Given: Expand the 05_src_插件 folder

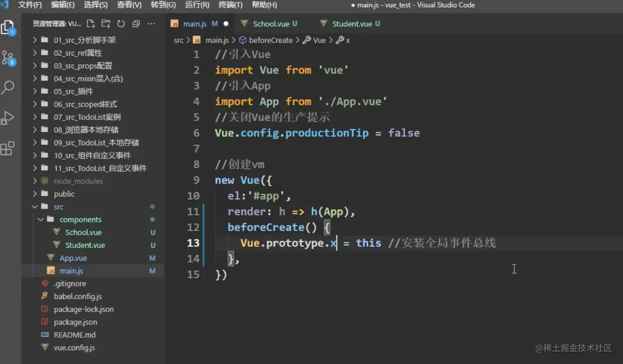Looking at the screenshot, I should pos(35,91).
